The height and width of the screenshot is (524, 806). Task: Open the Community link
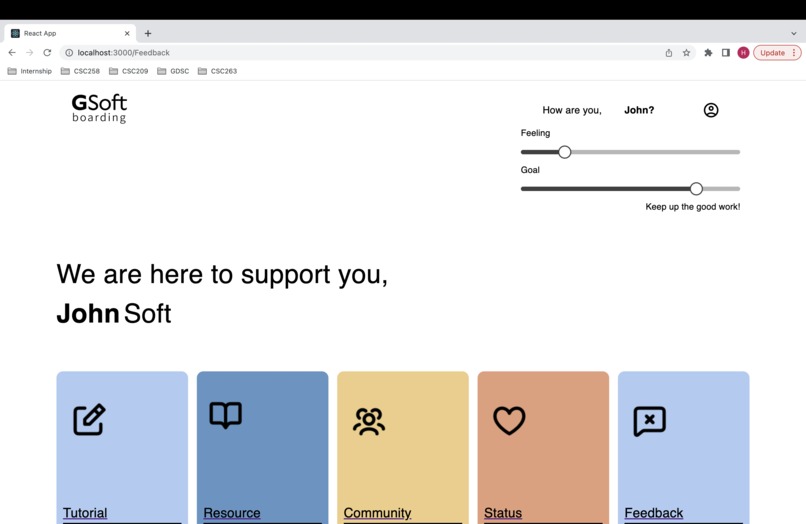377,513
